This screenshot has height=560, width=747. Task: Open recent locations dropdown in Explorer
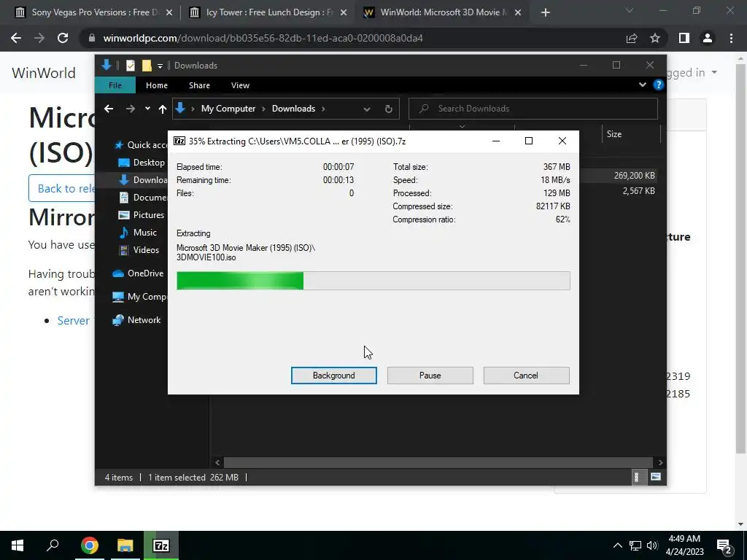click(147, 109)
